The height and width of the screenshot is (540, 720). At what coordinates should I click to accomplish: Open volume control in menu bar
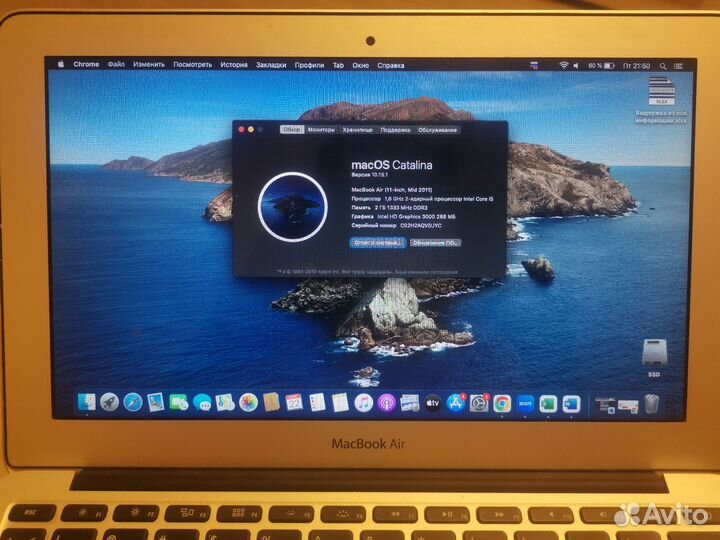576,66
